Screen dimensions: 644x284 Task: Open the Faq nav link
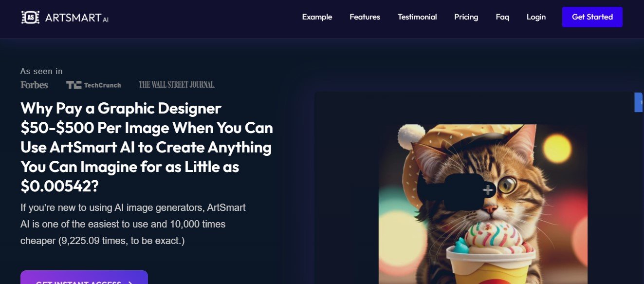502,17
